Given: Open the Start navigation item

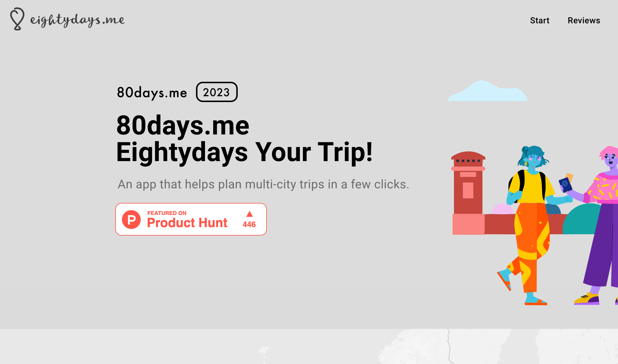Looking at the screenshot, I should 539,20.
